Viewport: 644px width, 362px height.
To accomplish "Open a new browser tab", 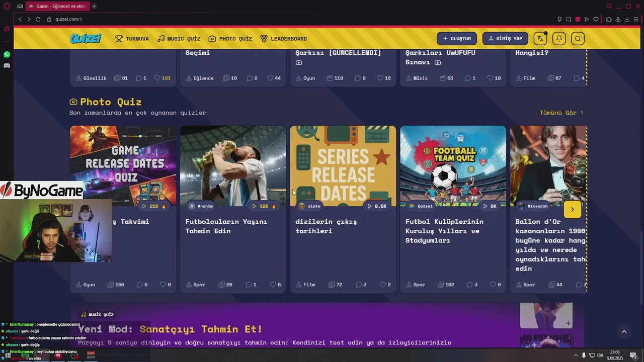I will (94, 6).
